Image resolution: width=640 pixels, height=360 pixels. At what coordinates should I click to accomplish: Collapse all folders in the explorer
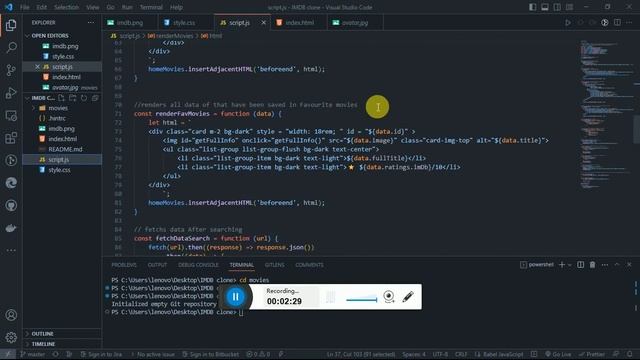pyautogui.click(x=95, y=98)
